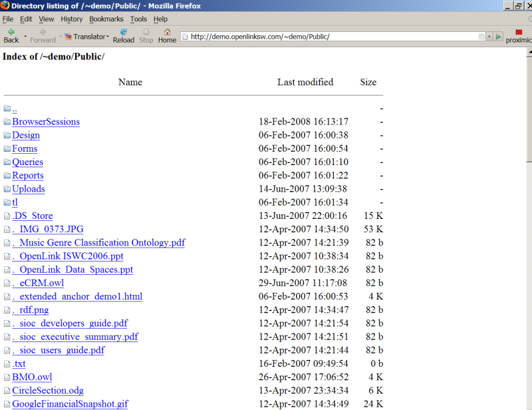Open the Tools menu
This screenshot has height=410, width=532.
(x=138, y=19)
